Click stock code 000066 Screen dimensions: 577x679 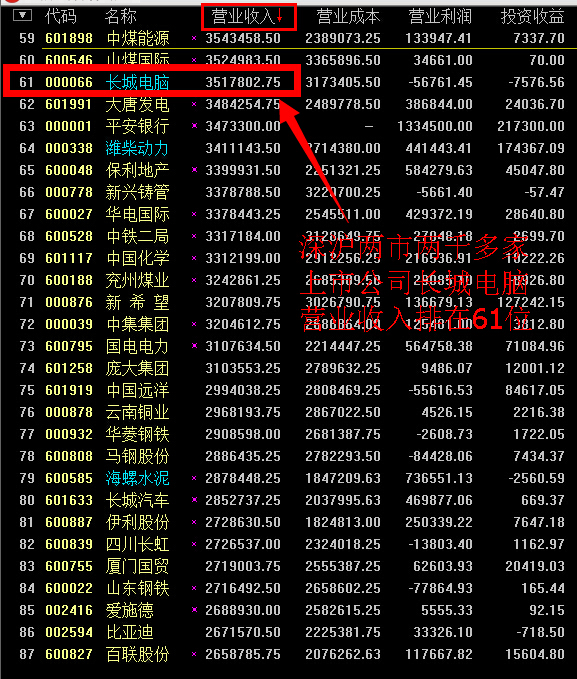(69, 82)
